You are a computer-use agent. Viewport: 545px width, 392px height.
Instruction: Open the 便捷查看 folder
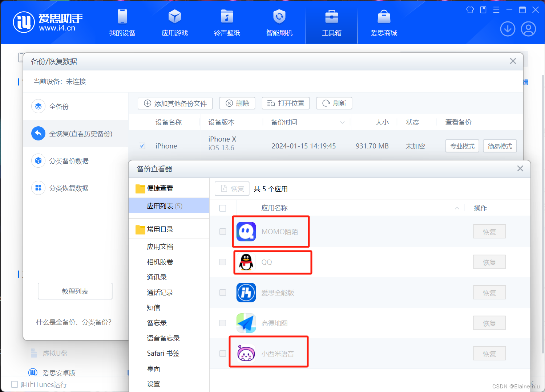[154, 188]
